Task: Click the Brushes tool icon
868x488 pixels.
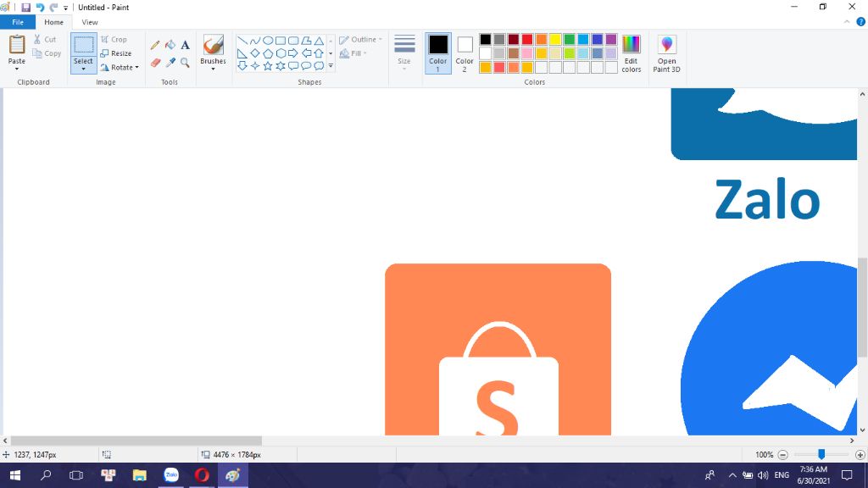Action: point(213,45)
